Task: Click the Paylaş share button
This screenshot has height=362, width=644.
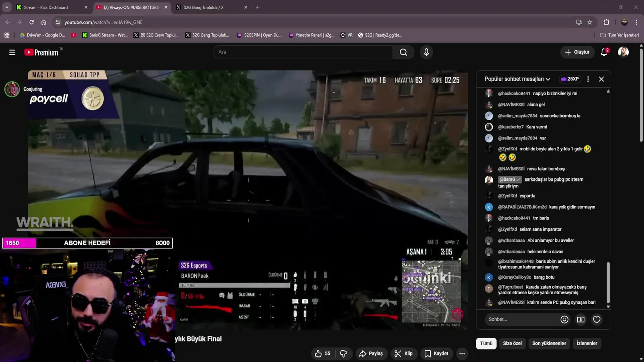Action: (371, 354)
